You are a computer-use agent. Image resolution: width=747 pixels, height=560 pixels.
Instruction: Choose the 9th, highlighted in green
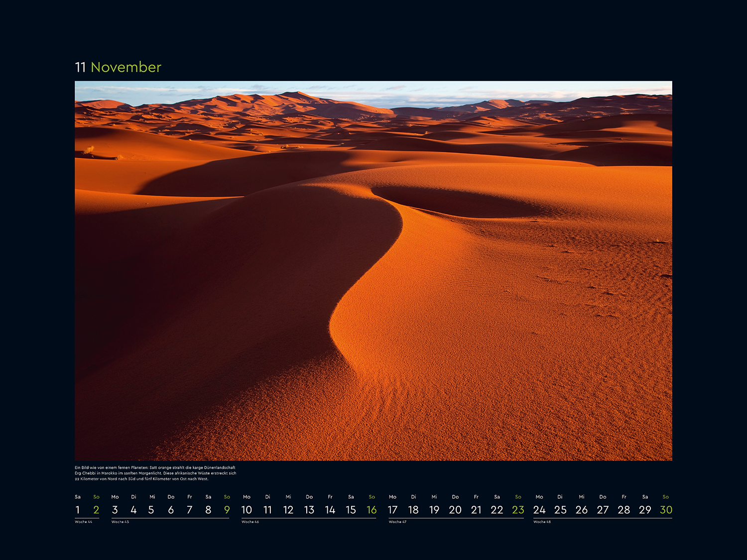(227, 510)
